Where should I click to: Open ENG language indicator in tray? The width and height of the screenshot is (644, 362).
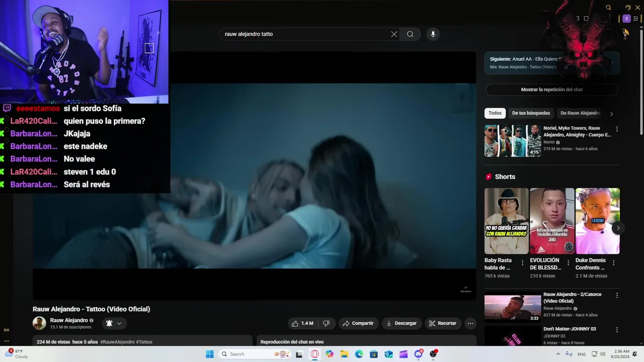(x=582, y=354)
